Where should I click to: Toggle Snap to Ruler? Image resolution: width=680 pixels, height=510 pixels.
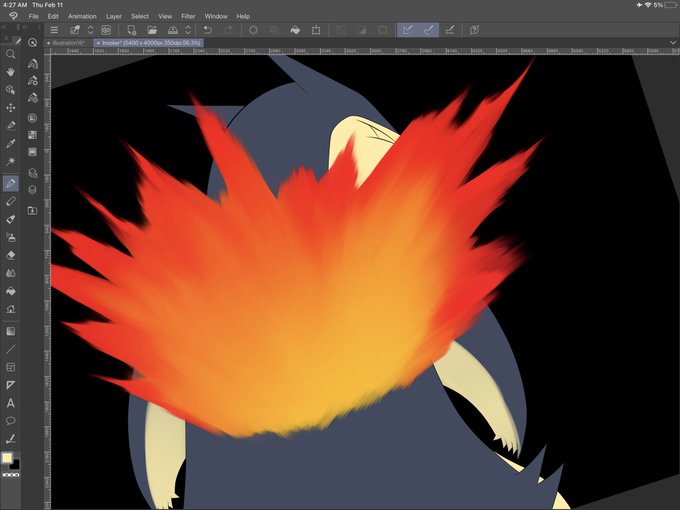coord(408,30)
